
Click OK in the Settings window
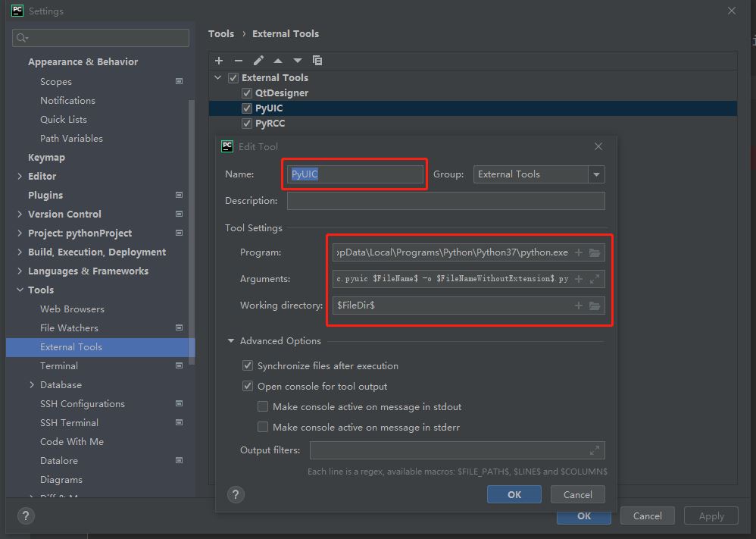pyautogui.click(x=584, y=515)
